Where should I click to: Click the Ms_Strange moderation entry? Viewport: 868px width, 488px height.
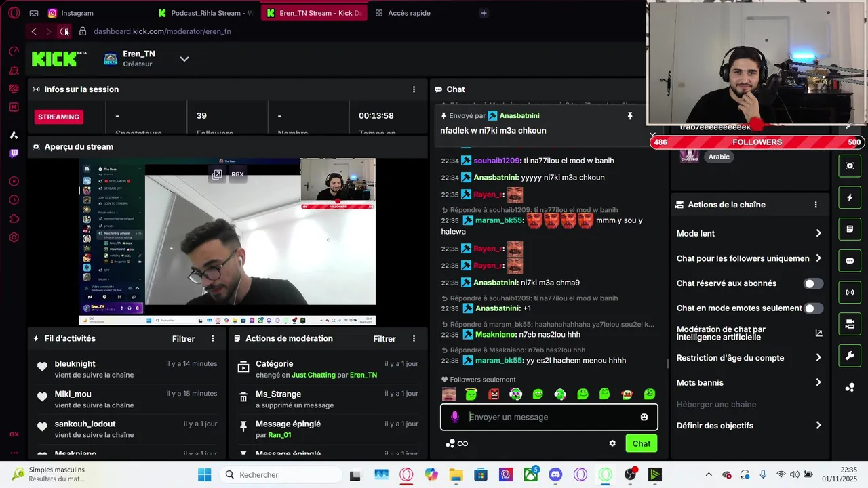(328, 399)
